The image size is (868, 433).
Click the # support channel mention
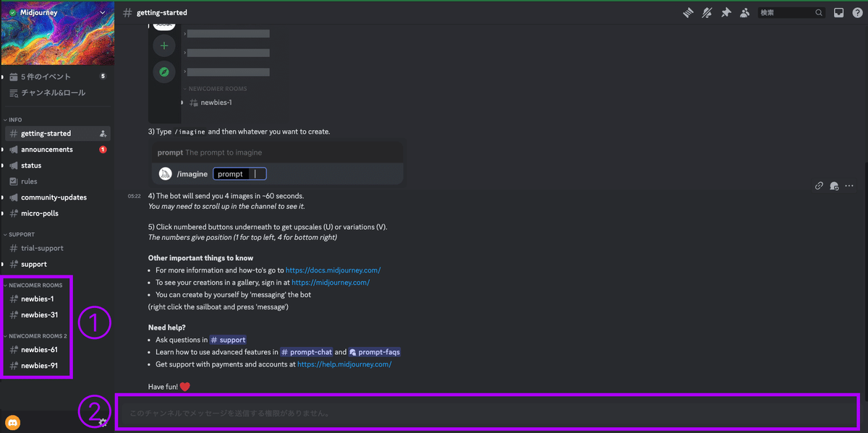click(x=228, y=340)
